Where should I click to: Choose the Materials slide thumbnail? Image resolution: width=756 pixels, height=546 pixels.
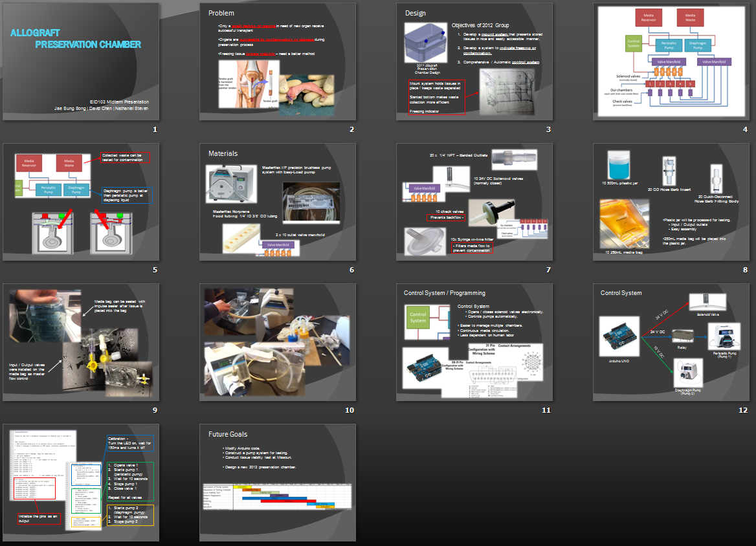tap(278, 202)
